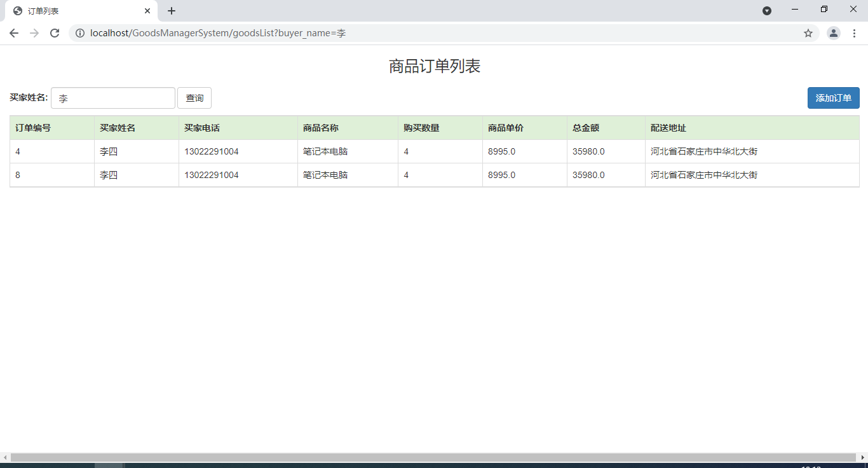Focus the 买家姓名 search field

tap(113, 98)
